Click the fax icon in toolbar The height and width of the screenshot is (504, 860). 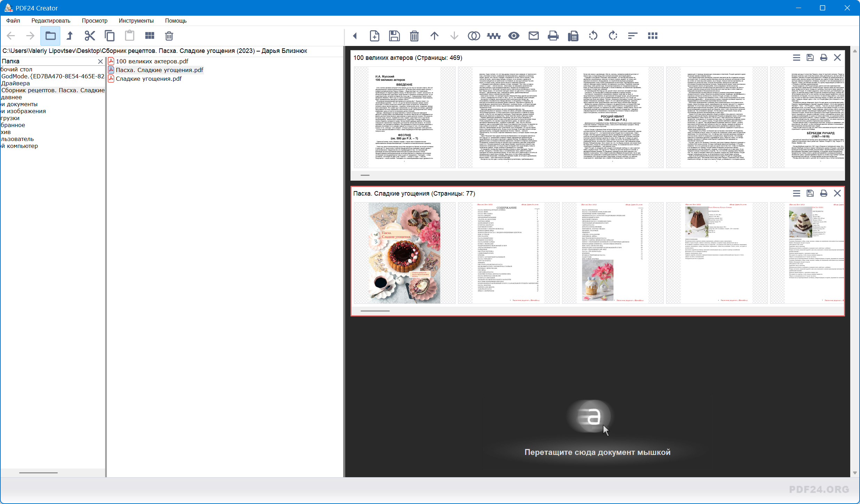click(573, 36)
